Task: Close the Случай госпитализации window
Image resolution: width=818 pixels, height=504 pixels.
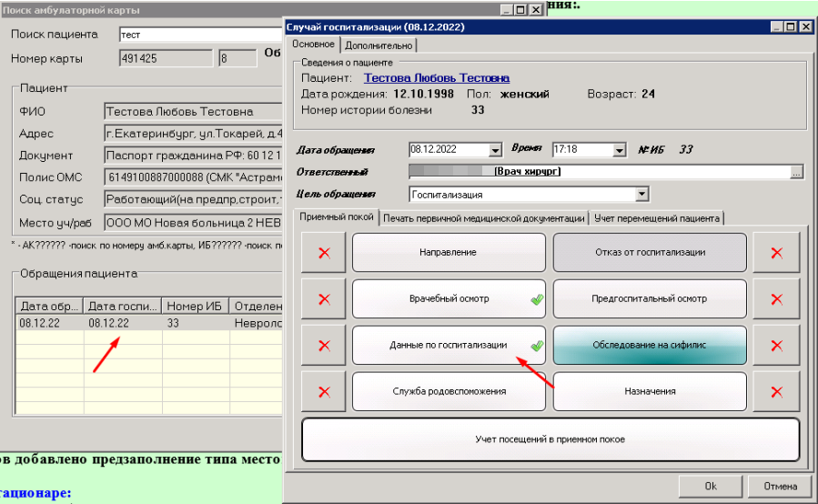Action: coord(806,26)
